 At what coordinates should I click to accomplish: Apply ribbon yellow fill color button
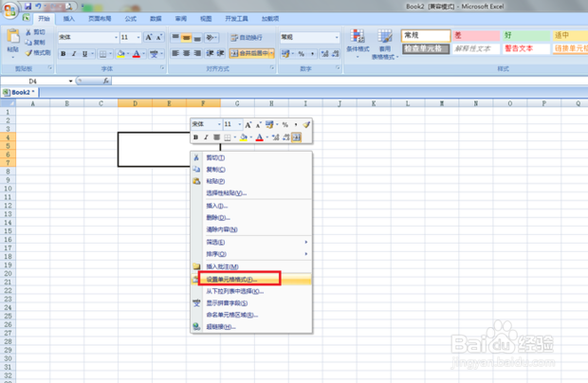click(120, 54)
